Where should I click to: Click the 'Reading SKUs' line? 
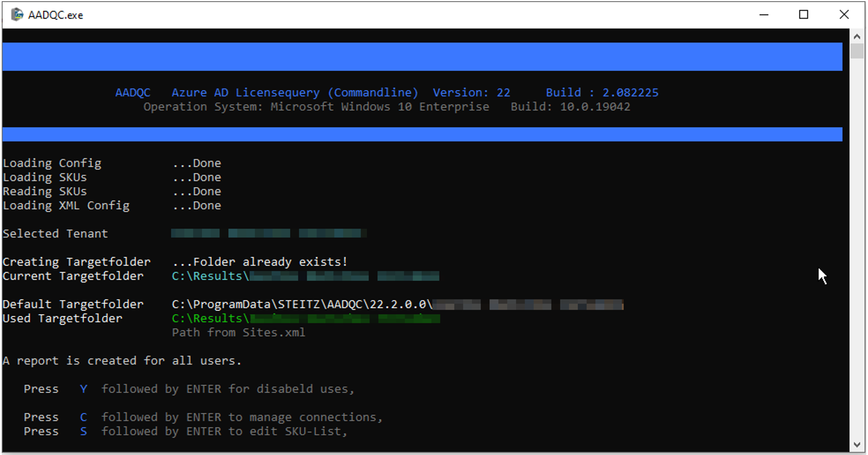45,192
